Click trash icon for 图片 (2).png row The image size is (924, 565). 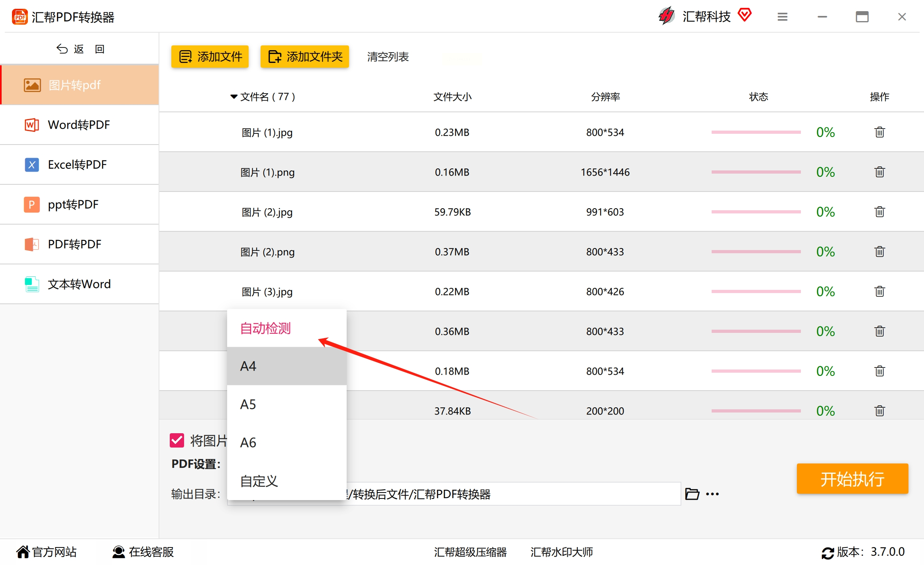[x=879, y=251]
